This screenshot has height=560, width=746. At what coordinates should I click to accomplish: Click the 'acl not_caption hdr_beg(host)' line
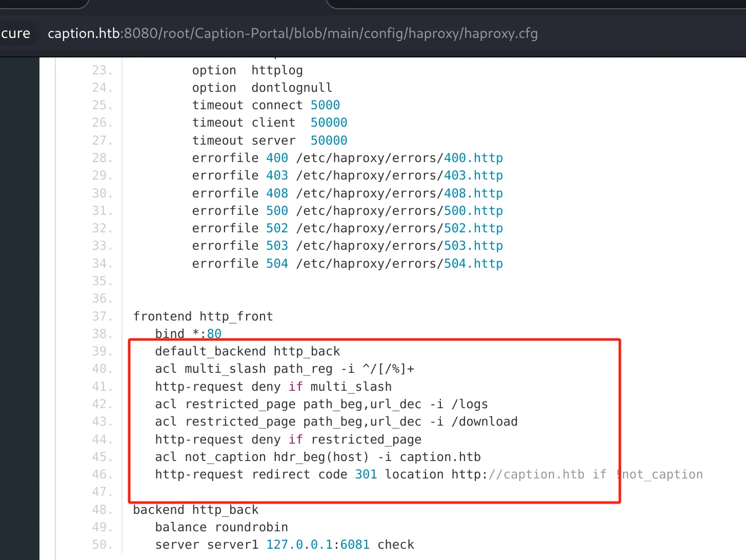tap(318, 457)
